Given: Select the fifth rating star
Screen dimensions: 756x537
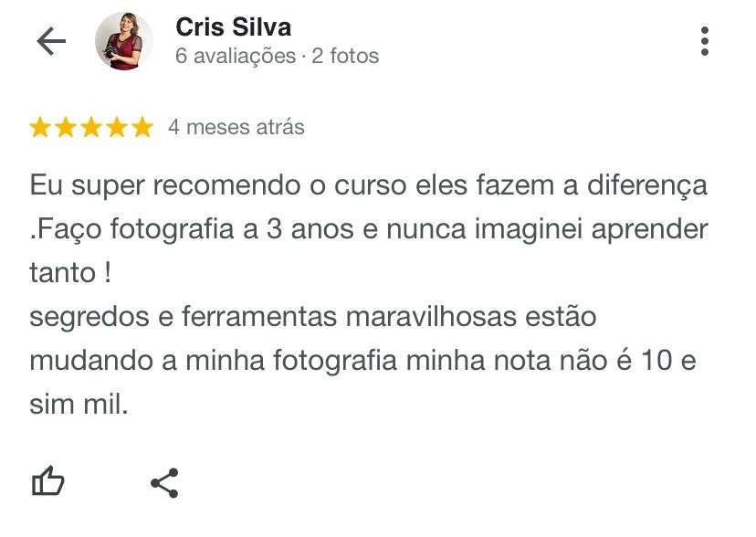Looking at the screenshot, I should [x=142, y=127].
